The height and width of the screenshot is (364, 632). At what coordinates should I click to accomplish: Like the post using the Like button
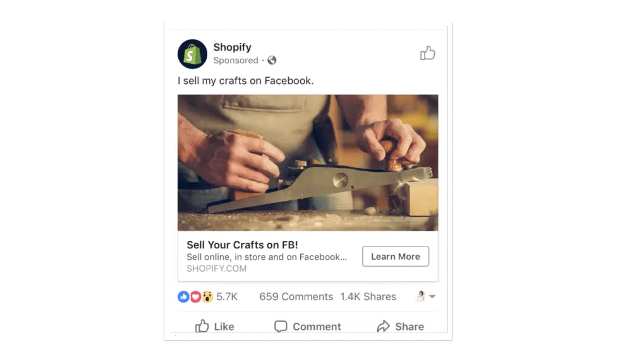click(x=215, y=326)
